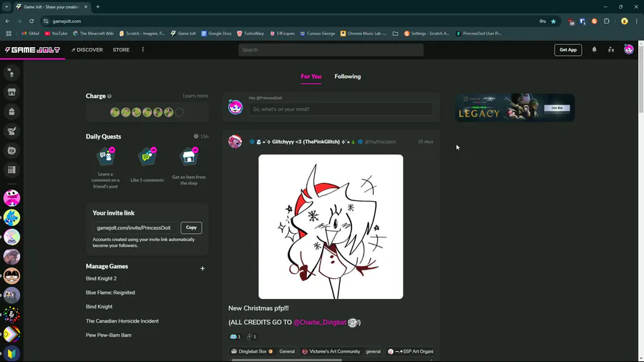Open the pink monster community avatar
This screenshot has width=644, height=362.
click(x=11, y=198)
